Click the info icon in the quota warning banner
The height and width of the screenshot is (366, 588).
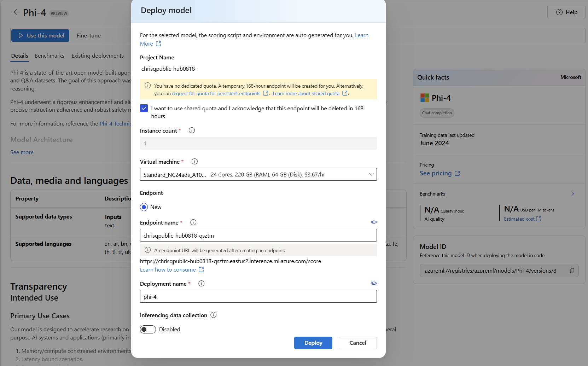(148, 86)
